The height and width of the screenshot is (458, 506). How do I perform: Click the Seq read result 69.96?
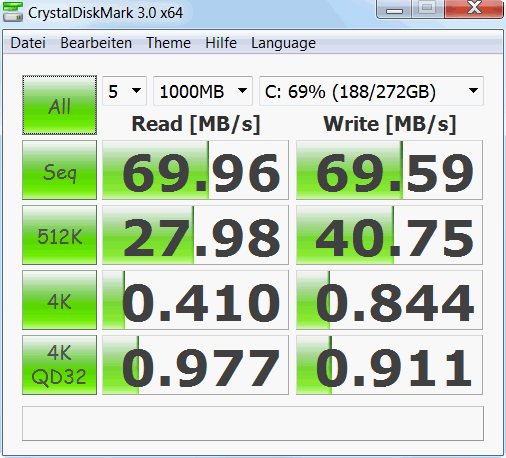coord(195,170)
